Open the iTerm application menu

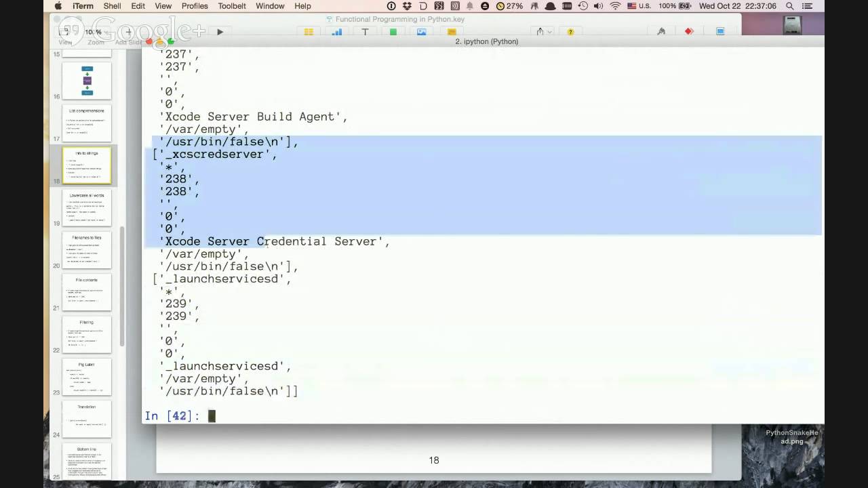point(83,6)
